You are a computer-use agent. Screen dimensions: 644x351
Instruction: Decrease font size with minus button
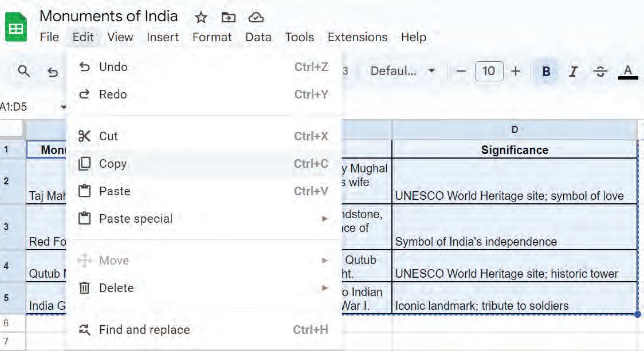(461, 71)
